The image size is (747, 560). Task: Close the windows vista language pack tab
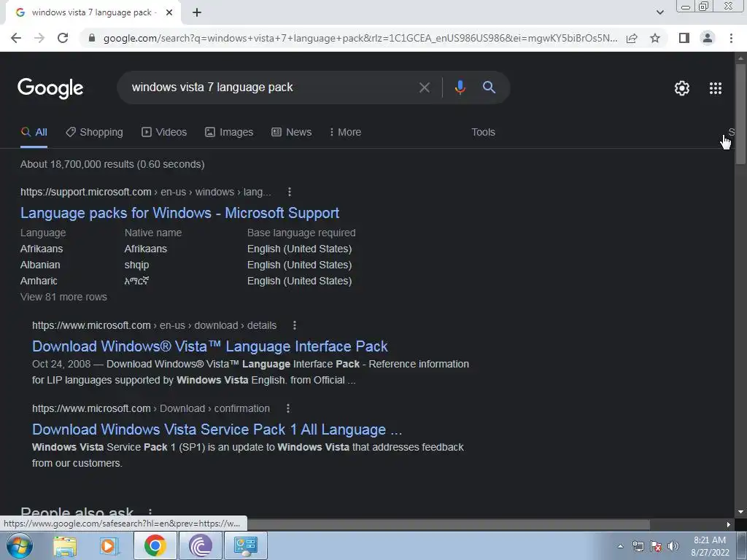(x=169, y=13)
